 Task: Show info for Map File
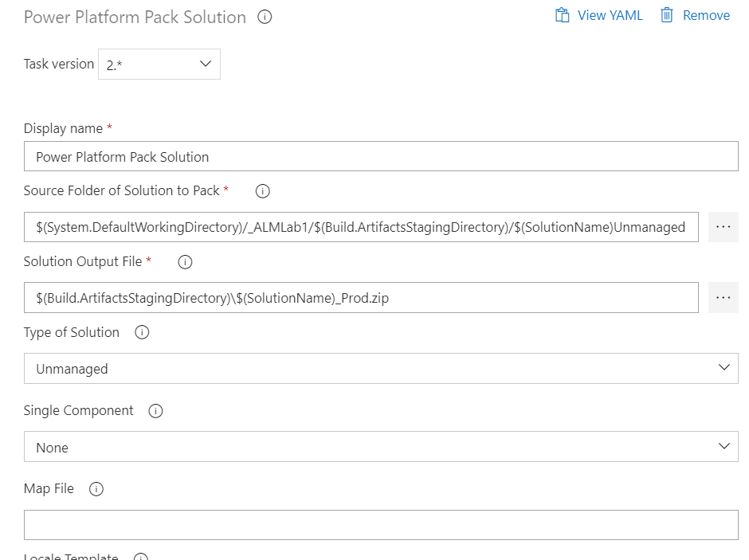(x=96, y=489)
